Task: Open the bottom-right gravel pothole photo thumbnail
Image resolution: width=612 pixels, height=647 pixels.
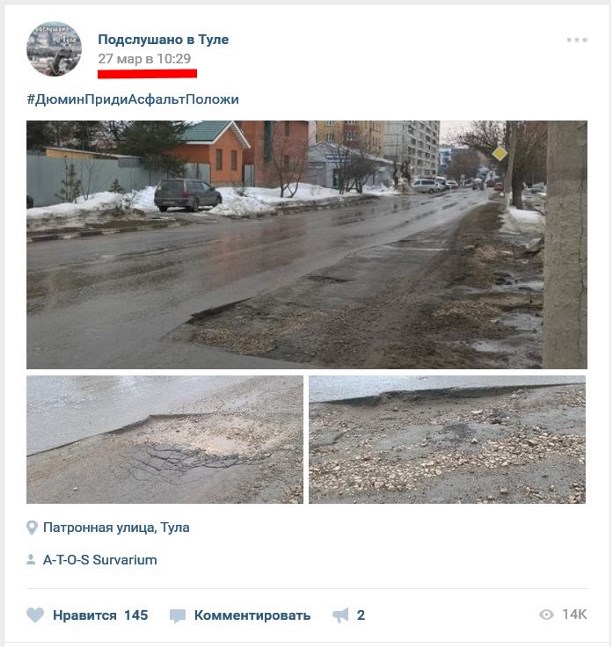Action: (447, 439)
